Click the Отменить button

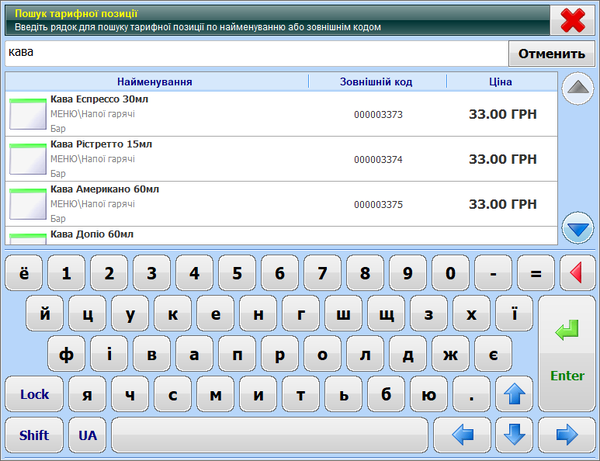click(x=551, y=53)
